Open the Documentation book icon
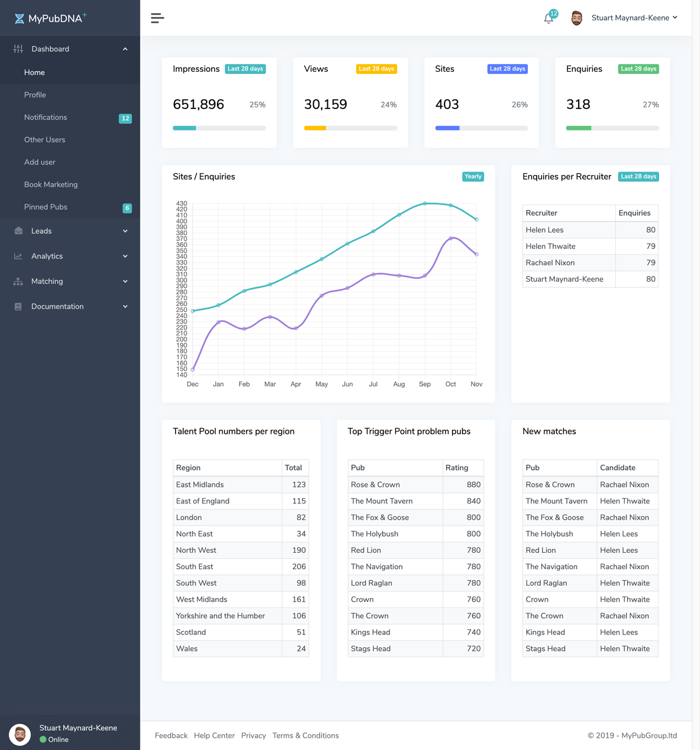 [x=18, y=306]
